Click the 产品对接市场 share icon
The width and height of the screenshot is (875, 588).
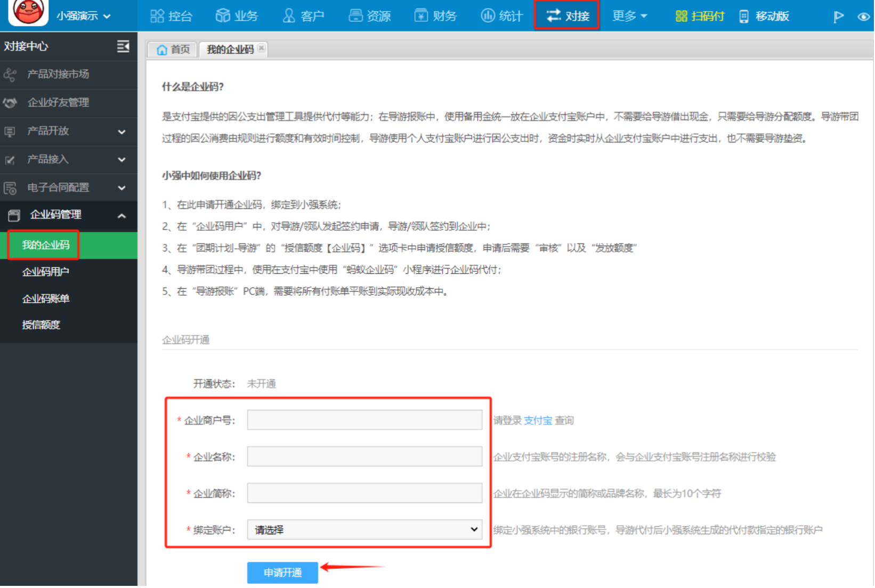10,75
